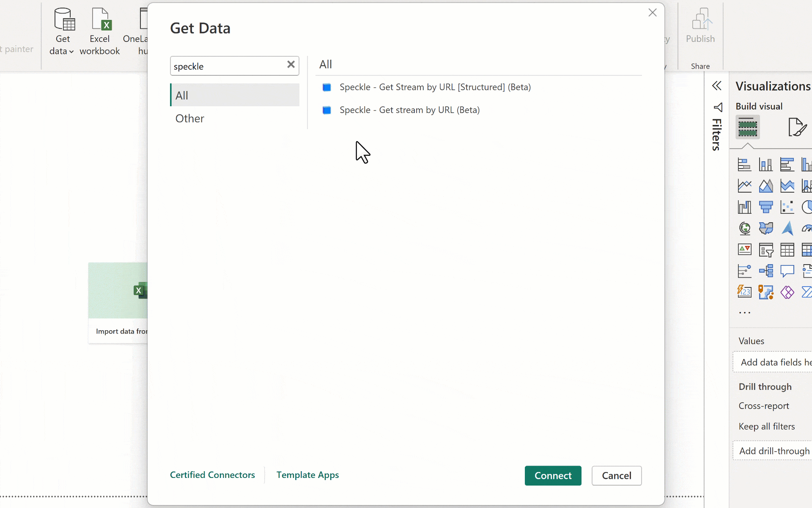This screenshot has height=508, width=812.
Task: Select the pie chart visual
Action: point(807,207)
